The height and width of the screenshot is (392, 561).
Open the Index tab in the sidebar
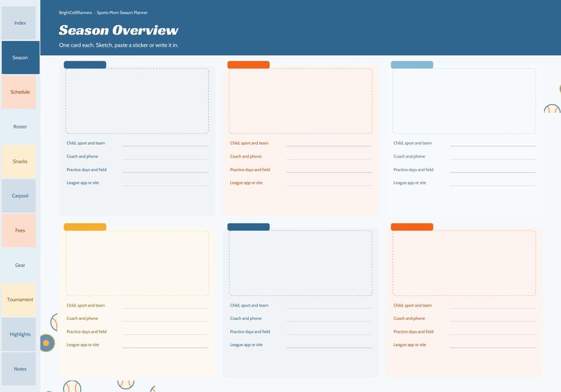[19, 23]
